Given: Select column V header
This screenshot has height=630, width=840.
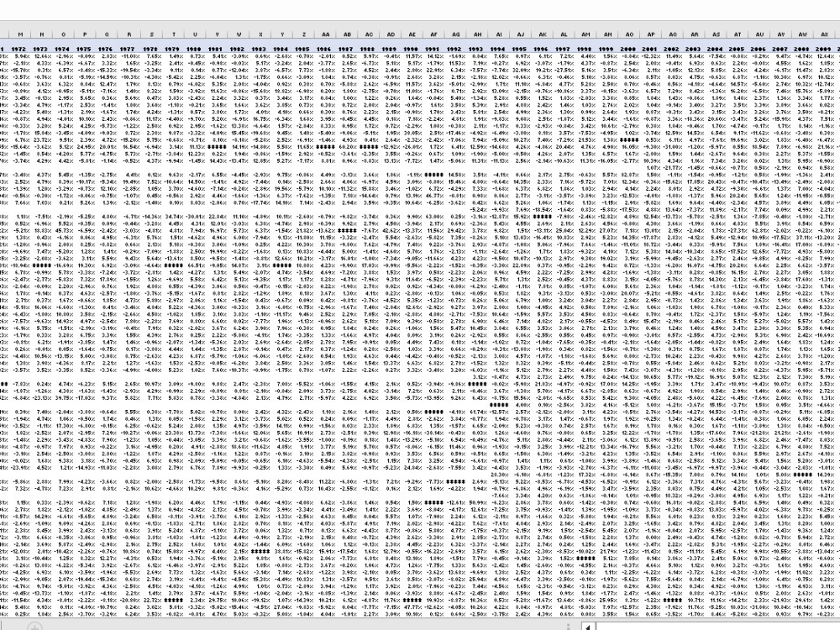Looking at the screenshot, I should coord(217,34).
